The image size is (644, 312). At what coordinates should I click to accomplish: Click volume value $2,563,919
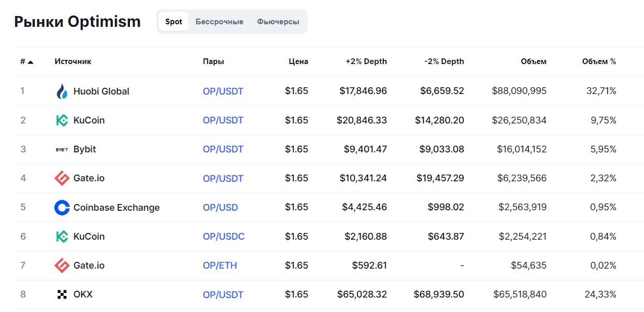tap(522, 207)
